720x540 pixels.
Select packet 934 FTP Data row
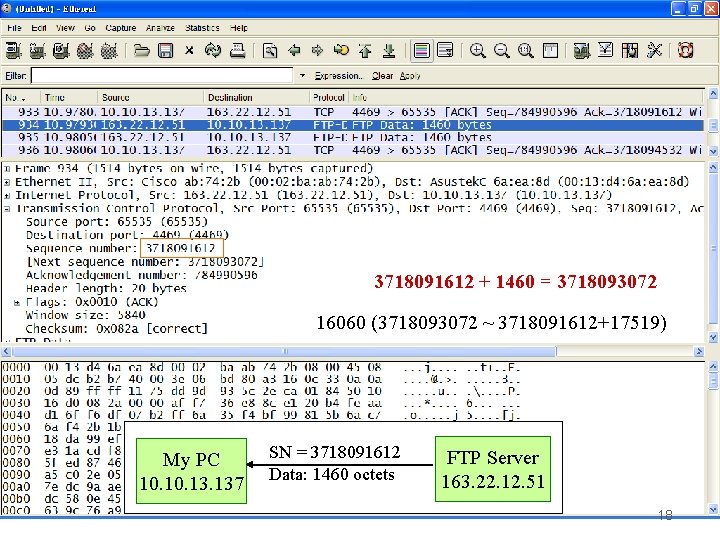(353, 125)
